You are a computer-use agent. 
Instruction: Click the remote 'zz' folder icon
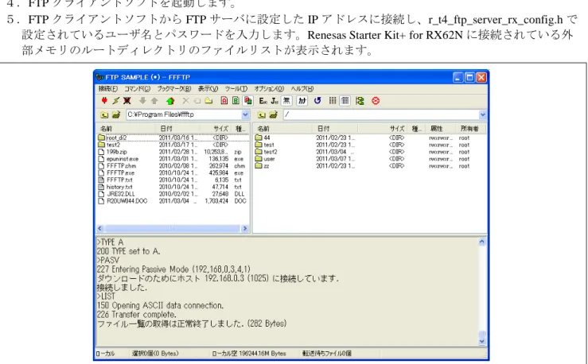click(x=259, y=166)
